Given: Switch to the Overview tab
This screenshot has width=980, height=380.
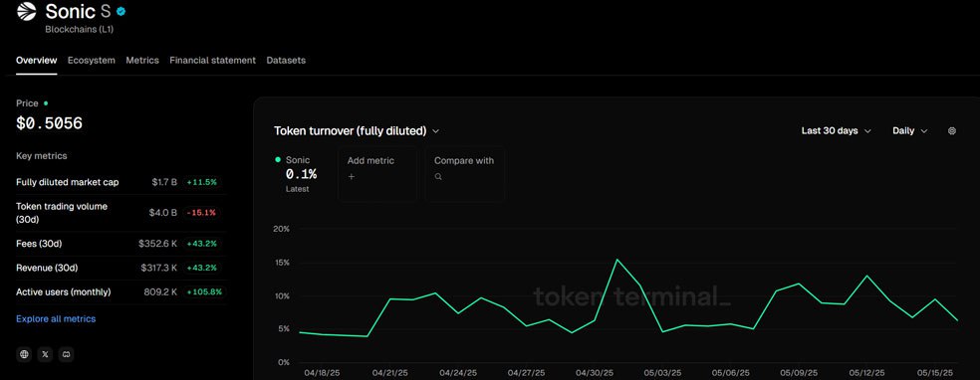Looking at the screenshot, I should tap(36, 61).
